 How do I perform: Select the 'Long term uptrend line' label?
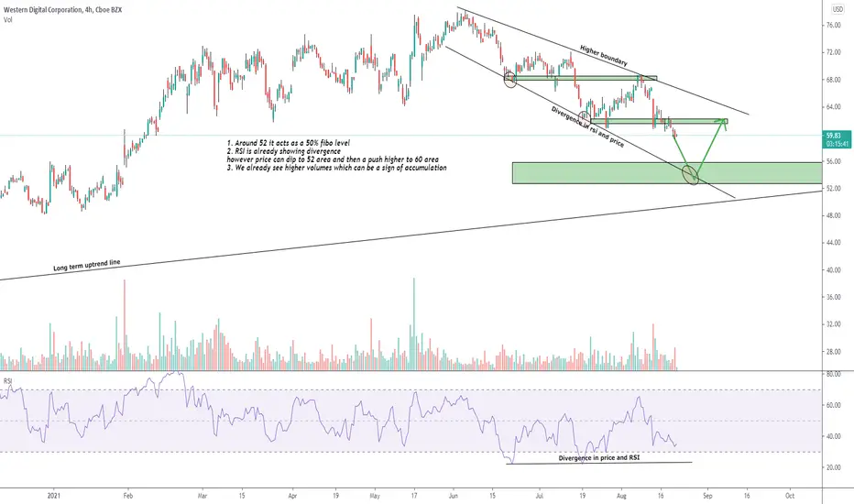(87, 266)
